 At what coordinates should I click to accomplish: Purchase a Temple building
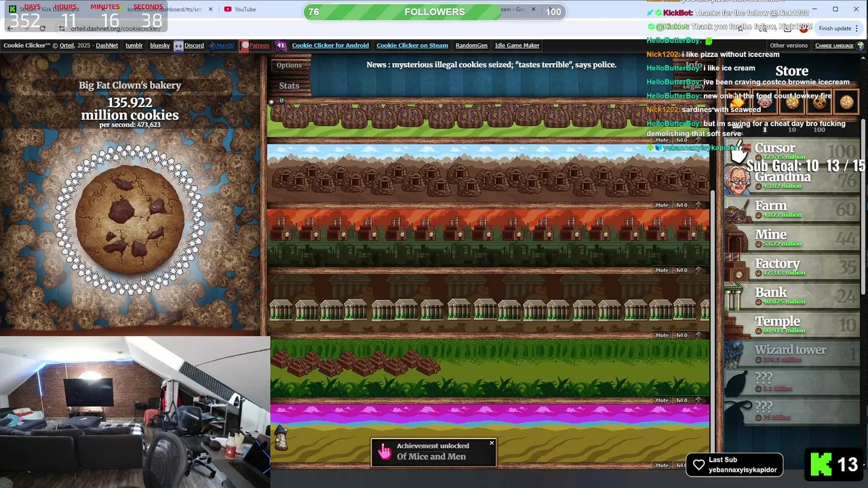coord(792,325)
